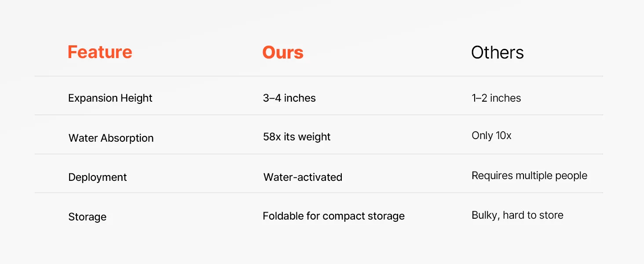Click Foldable for compact storage text
Image resolution: width=644 pixels, height=264 pixels.
point(333,216)
